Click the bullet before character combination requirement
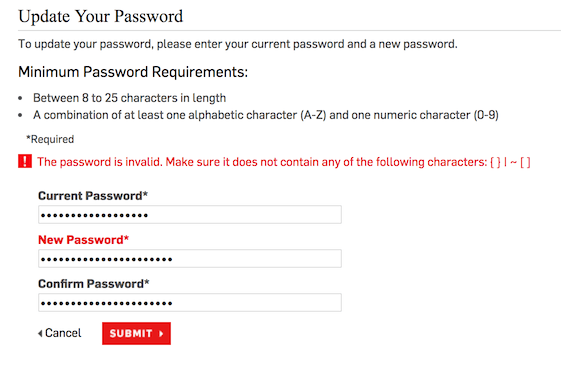This screenshot has height=376, width=561. [x=20, y=115]
